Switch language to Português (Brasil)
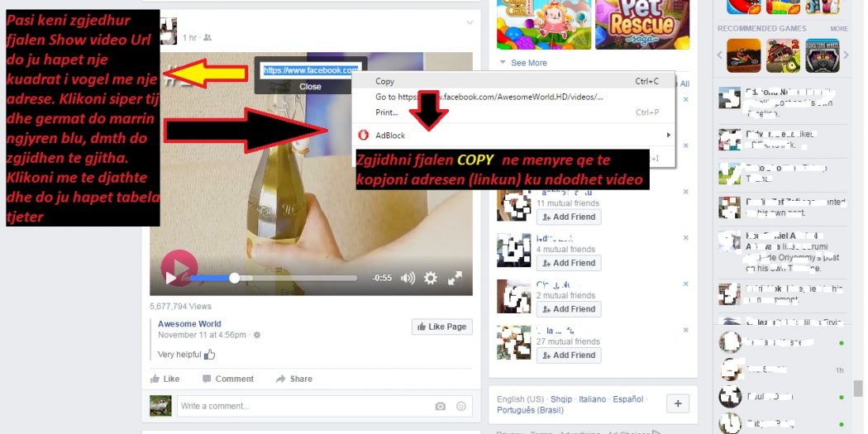 pyautogui.click(x=530, y=410)
